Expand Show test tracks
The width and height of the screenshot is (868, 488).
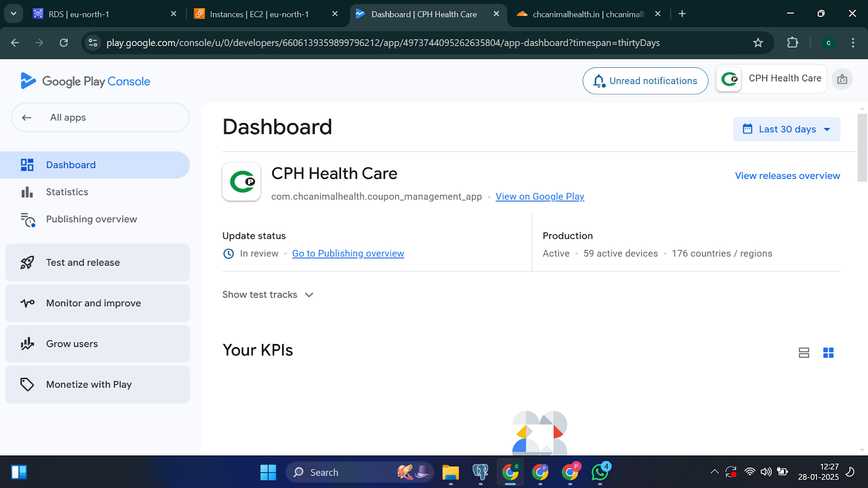[x=268, y=294]
